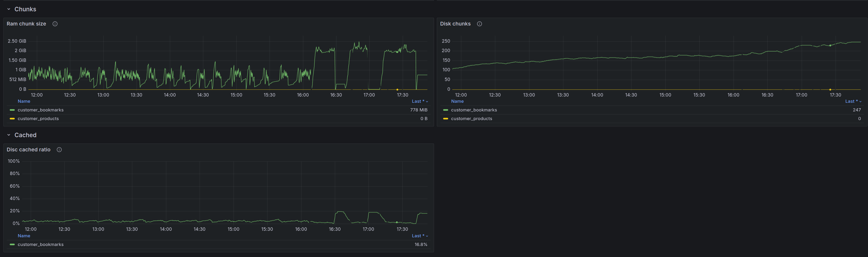Click the Disc cached ratio info icon
This screenshot has height=257, width=868.
59,150
